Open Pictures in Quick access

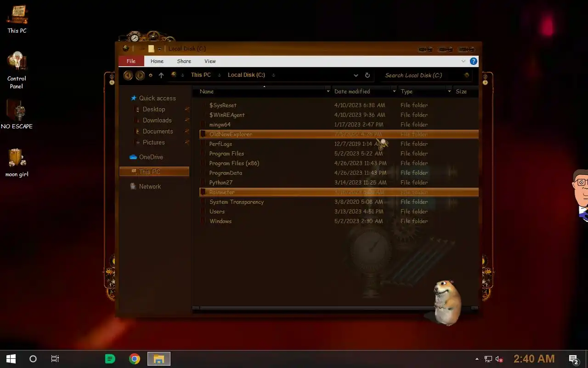click(x=154, y=142)
